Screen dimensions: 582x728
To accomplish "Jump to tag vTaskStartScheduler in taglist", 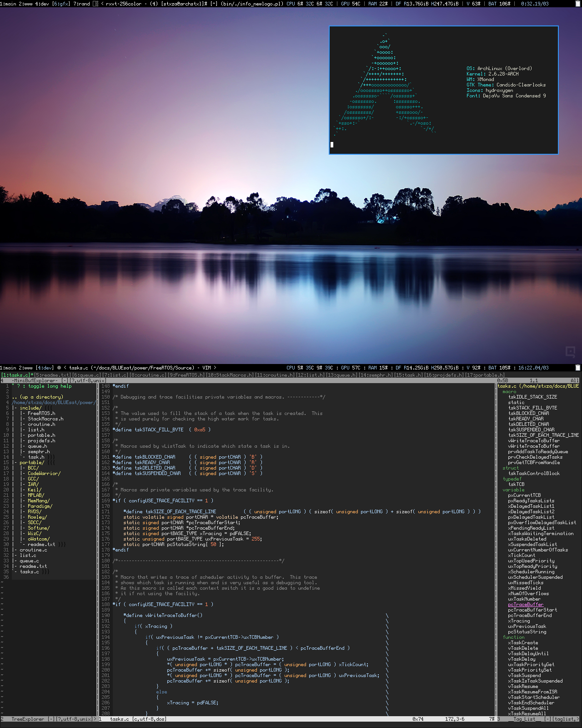I will pyautogui.click(x=534, y=698).
